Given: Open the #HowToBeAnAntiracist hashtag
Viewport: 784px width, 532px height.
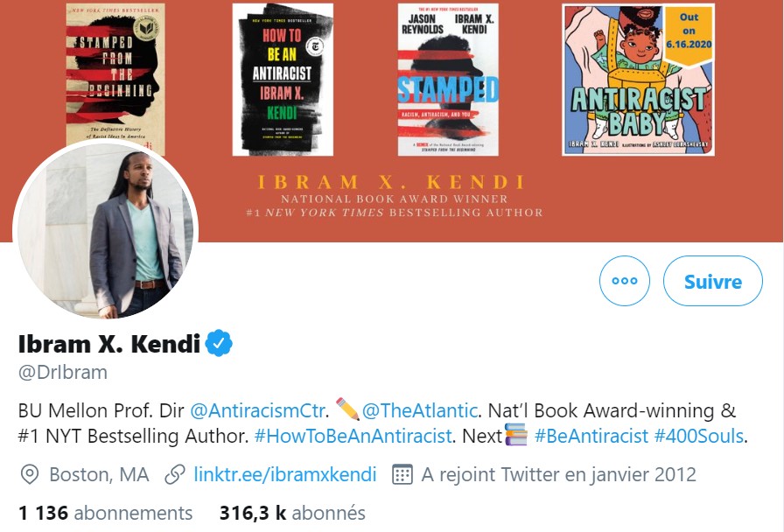Looking at the screenshot, I should coord(353,436).
